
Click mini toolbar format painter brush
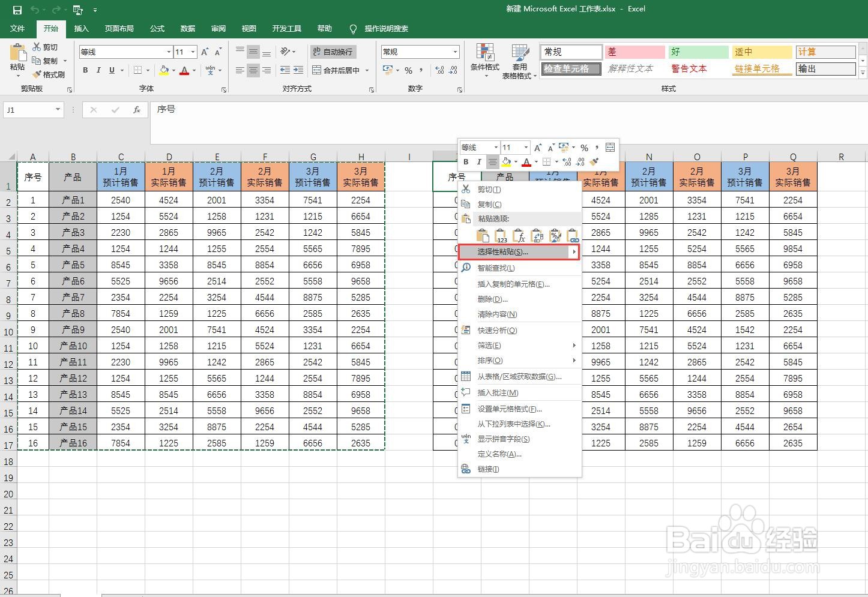(594, 162)
